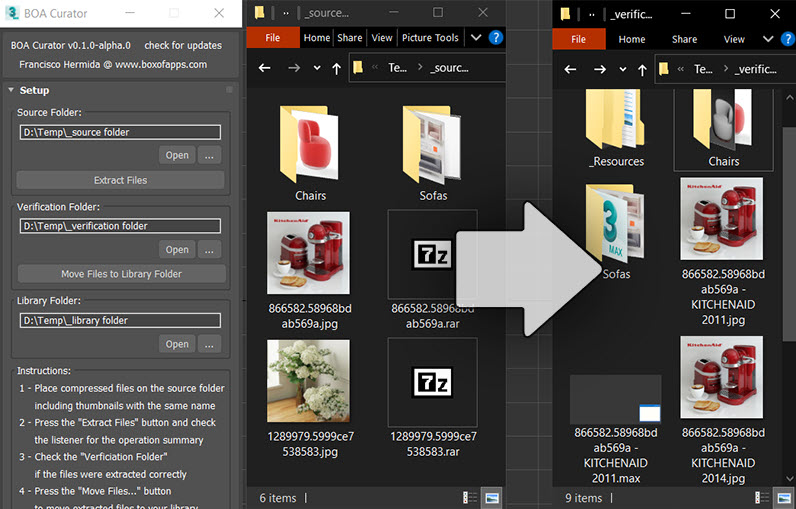Go back in source folder window
The height and width of the screenshot is (509, 796).
tap(264, 67)
